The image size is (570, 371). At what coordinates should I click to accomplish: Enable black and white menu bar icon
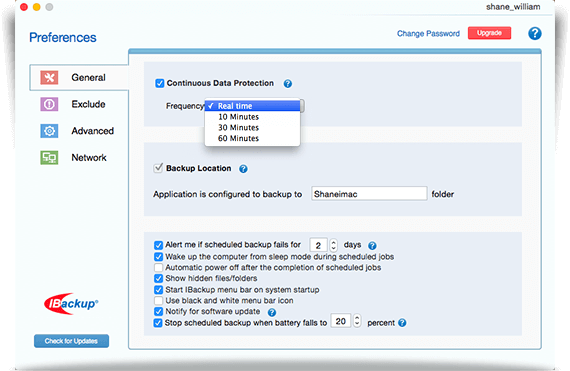pos(158,301)
